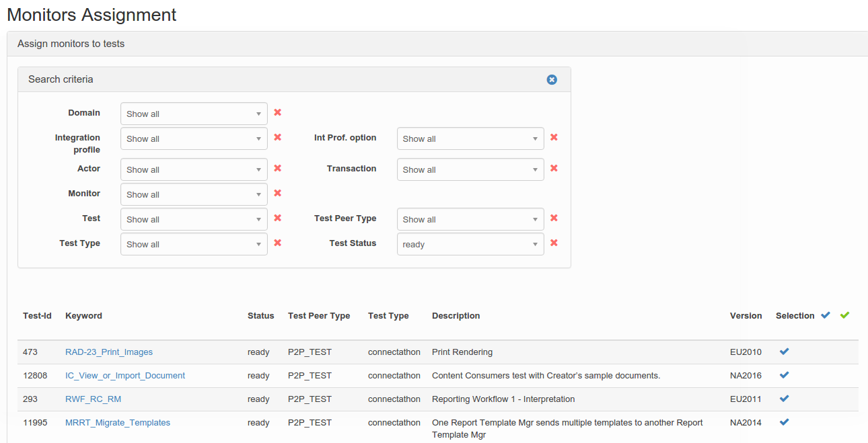The height and width of the screenshot is (443, 868).
Task: Click the Assign monitors to tests panel header
Action: 71,44
